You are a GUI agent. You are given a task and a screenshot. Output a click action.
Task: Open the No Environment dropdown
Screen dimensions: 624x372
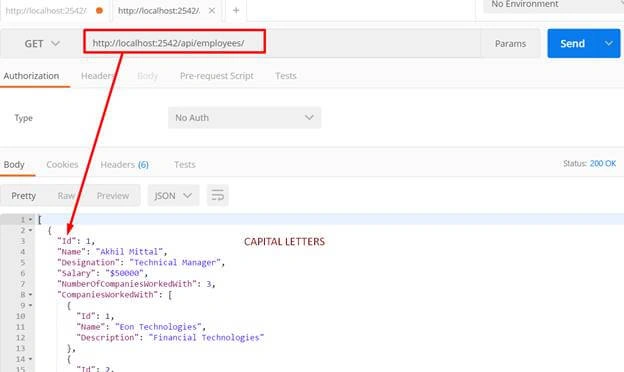[x=553, y=5]
